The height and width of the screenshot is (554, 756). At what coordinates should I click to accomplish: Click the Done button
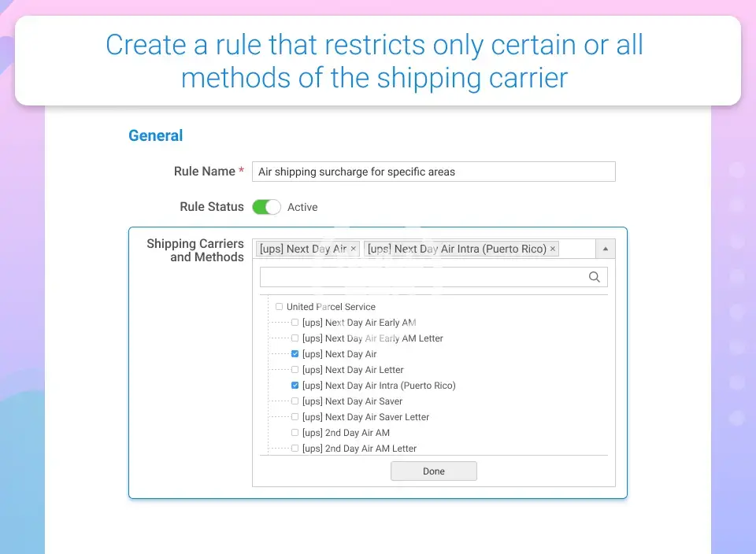click(x=434, y=471)
